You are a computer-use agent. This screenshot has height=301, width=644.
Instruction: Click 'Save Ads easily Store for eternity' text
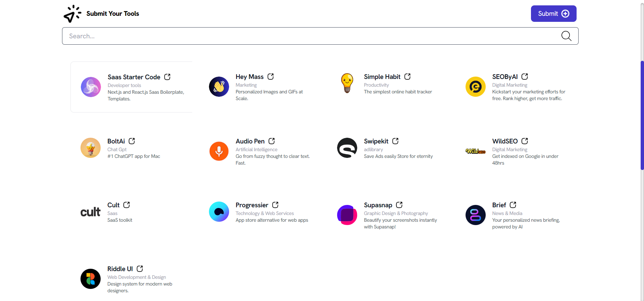398,156
